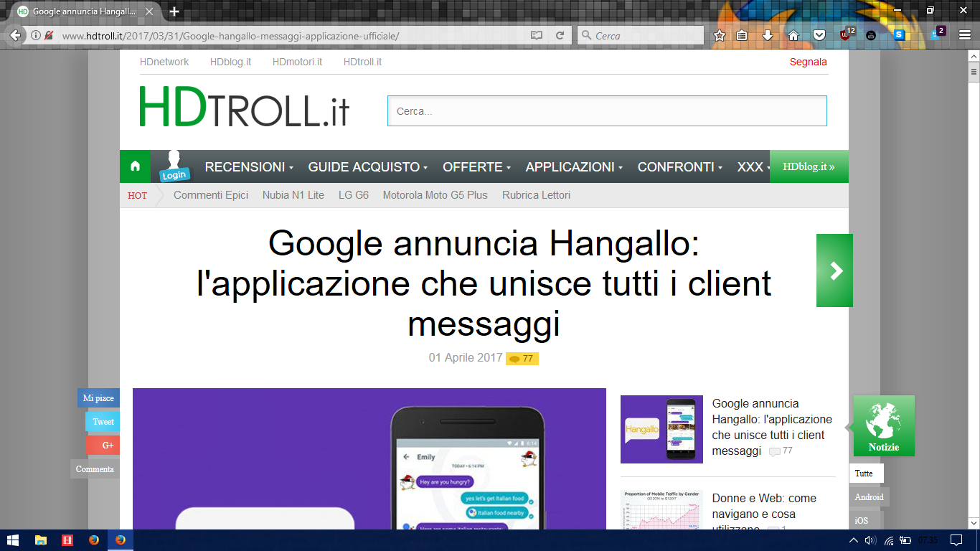Open sidebar article Google annuncia Hangallo link
This screenshot has height=551, width=980.
pyautogui.click(x=772, y=427)
